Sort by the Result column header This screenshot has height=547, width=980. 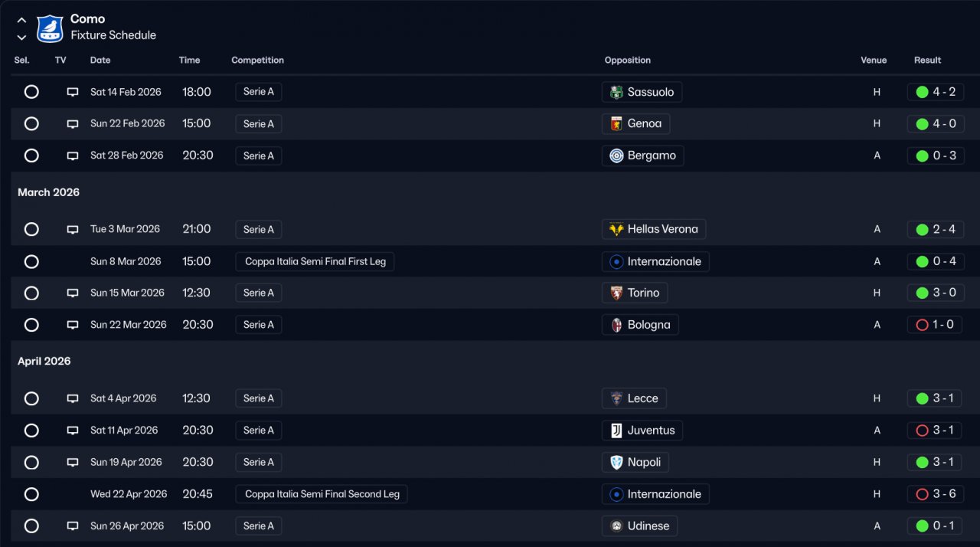pyautogui.click(x=927, y=61)
